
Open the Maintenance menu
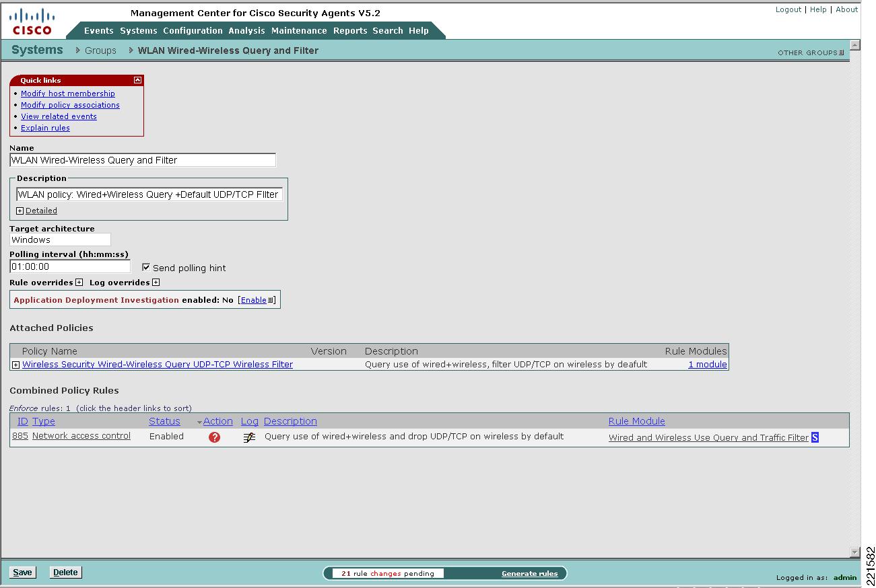tap(299, 30)
